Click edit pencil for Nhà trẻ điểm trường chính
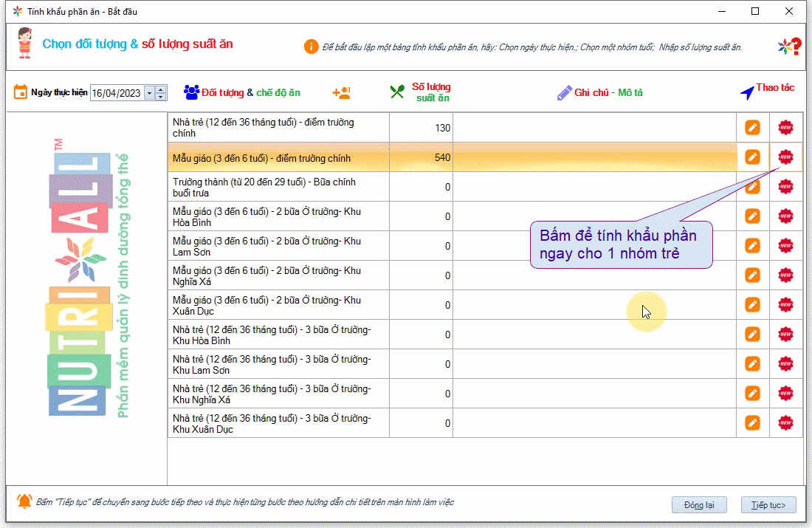 [x=752, y=128]
